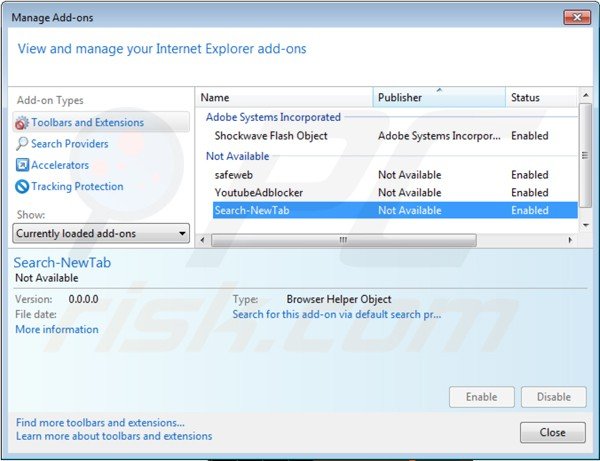Screen dimensions: 600x461
Task: Sort list by Name column header
Action: pos(284,98)
